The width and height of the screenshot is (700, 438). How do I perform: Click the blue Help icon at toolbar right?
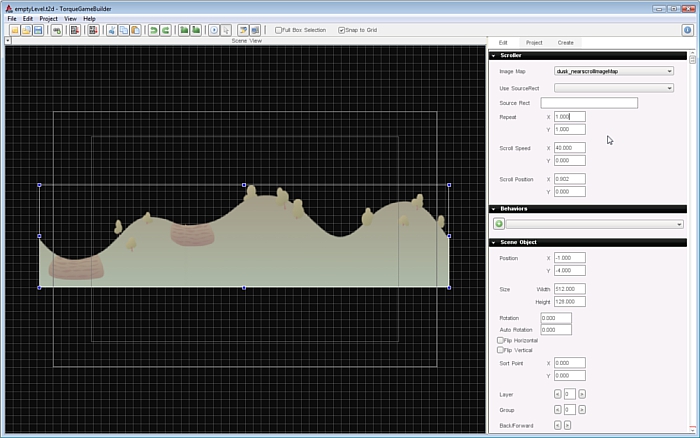click(688, 30)
